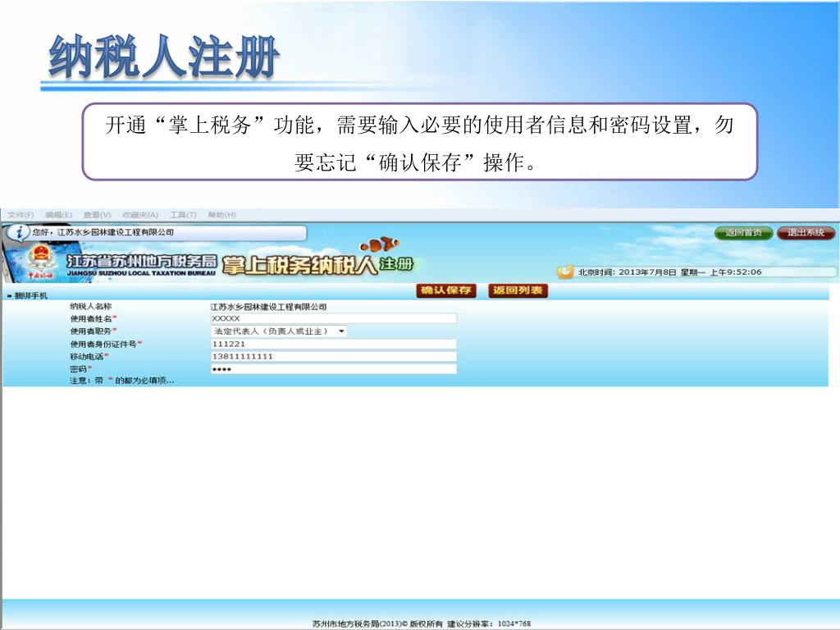840x630 pixels.
Task: Click the 确认保存 button
Action: 445,290
